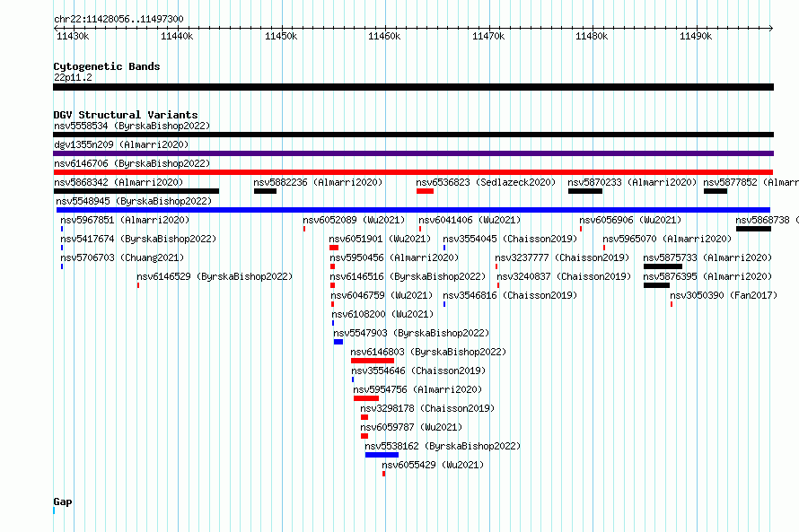This screenshot has width=799, height=532.
Task: Click the nsv6051901 (Wu2021) label
Action: click(380, 239)
